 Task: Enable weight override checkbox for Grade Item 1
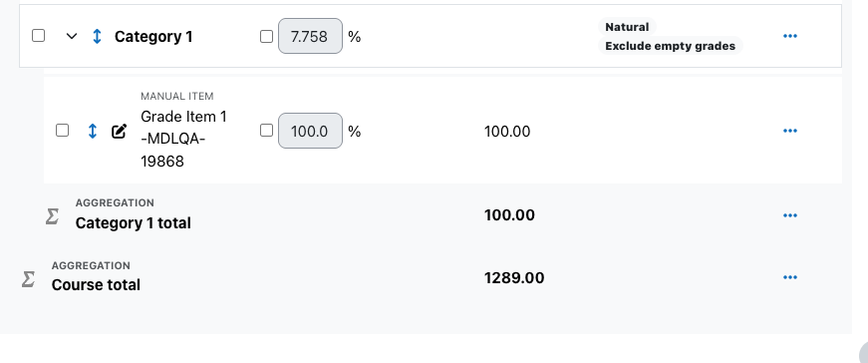coord(266,131)
